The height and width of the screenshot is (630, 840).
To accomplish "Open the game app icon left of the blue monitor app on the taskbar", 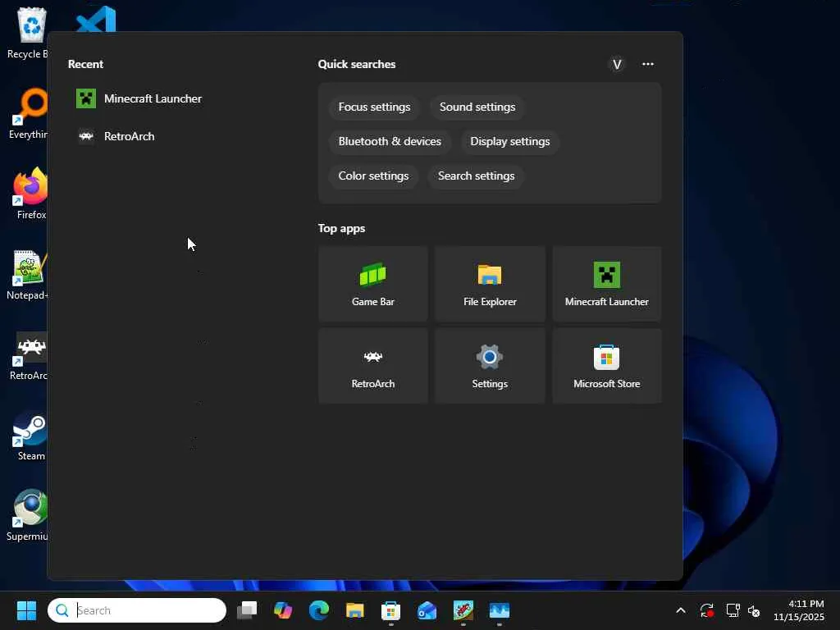I will click(463, 610).
